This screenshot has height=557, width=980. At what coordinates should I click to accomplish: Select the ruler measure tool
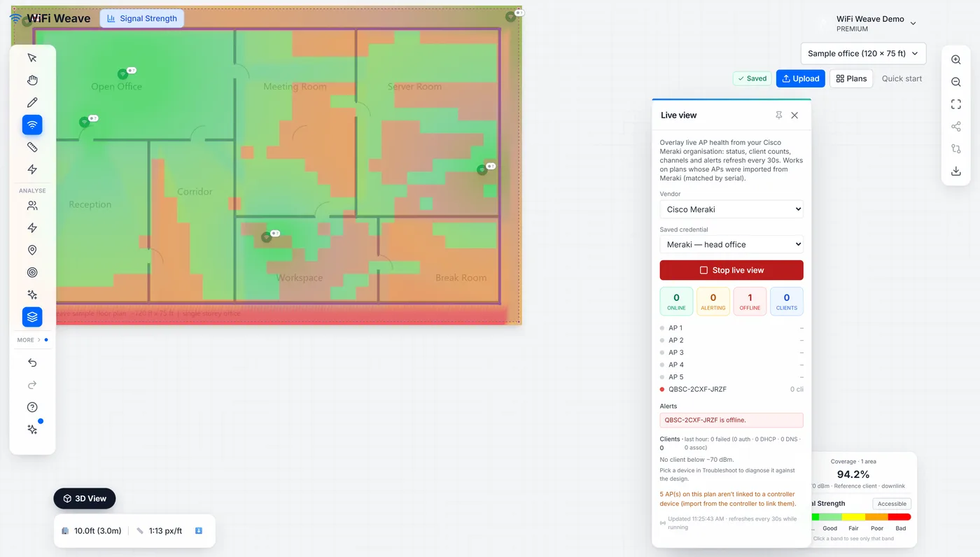pyautogui.click(x=32, y=147)
